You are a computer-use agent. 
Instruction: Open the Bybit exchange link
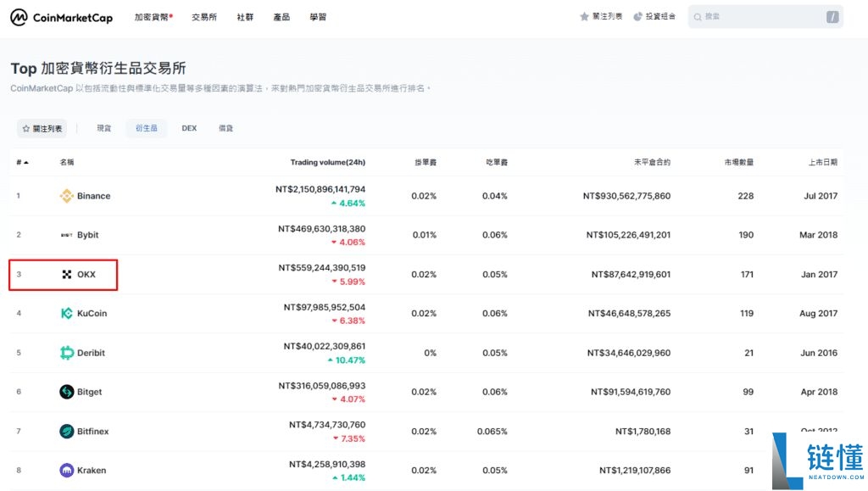click(87, 235)
